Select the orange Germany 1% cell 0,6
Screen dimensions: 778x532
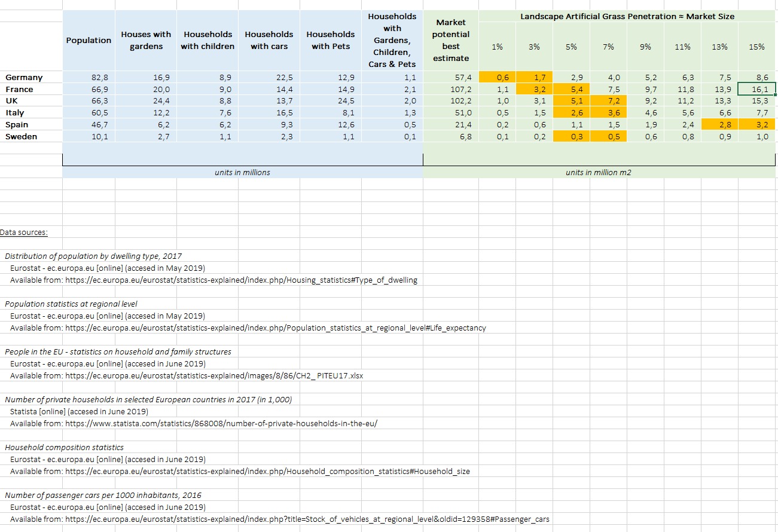(497, 77)
